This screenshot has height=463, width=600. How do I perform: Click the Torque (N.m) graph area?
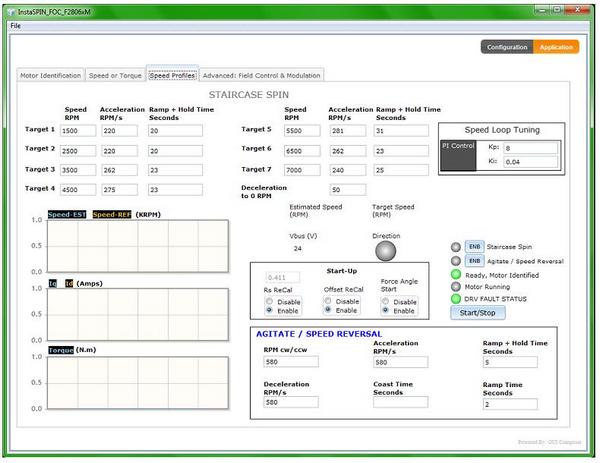click(x=138, y=383)
